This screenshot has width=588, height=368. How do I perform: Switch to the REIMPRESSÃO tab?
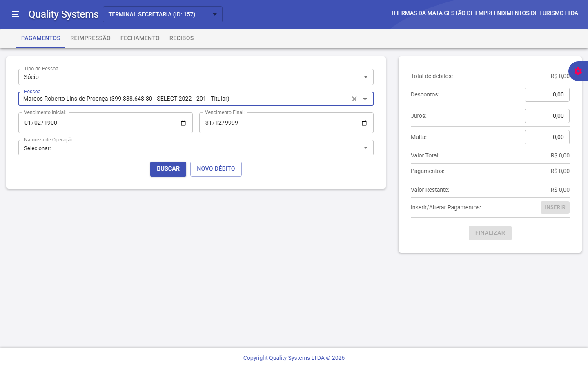click(x=90, y=38)
